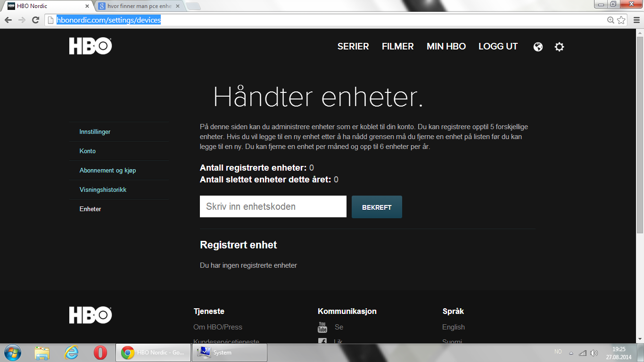Screen dimensions: 644x362
Task: Launch Internet Explorer from the taskbar
Action: [x=71, y=353]
